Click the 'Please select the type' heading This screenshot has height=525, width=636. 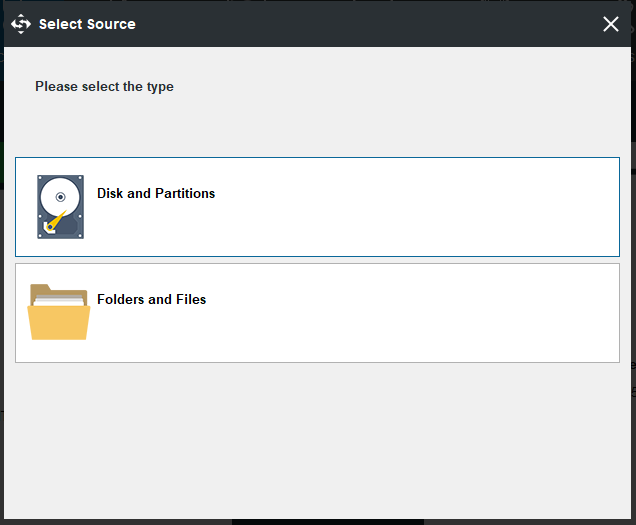click(104, 87)
